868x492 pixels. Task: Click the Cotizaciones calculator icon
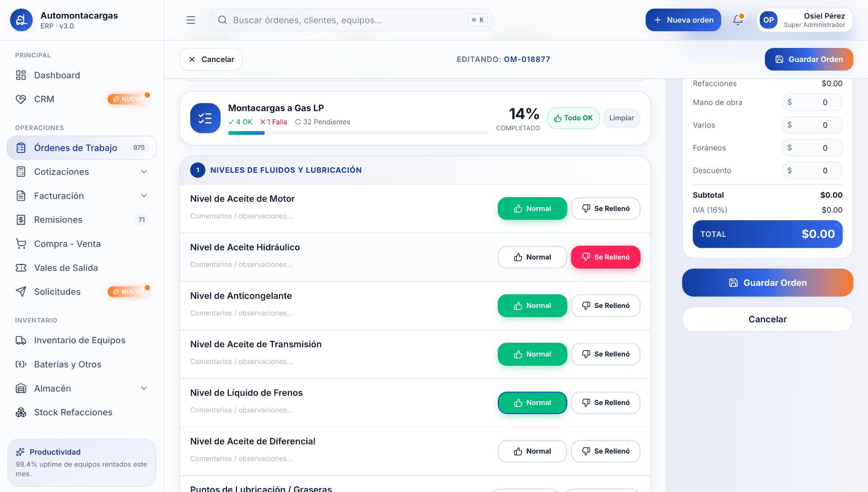pos(21,172)
